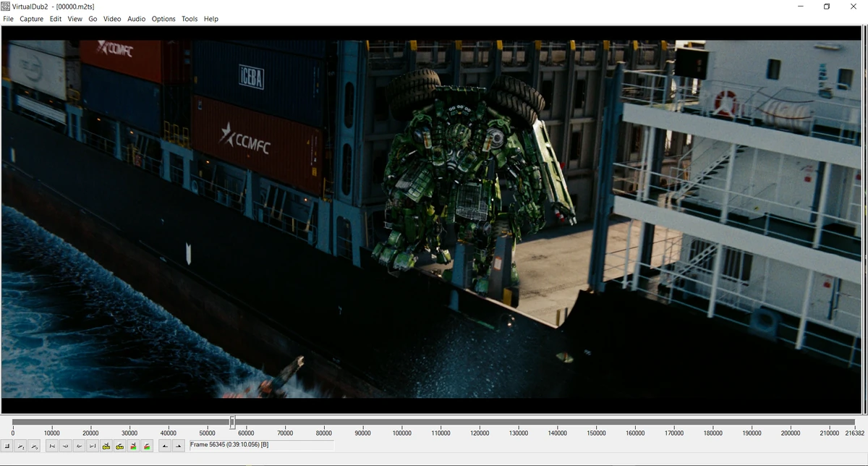Click the timeline position slider handle

tap(232, 422)
